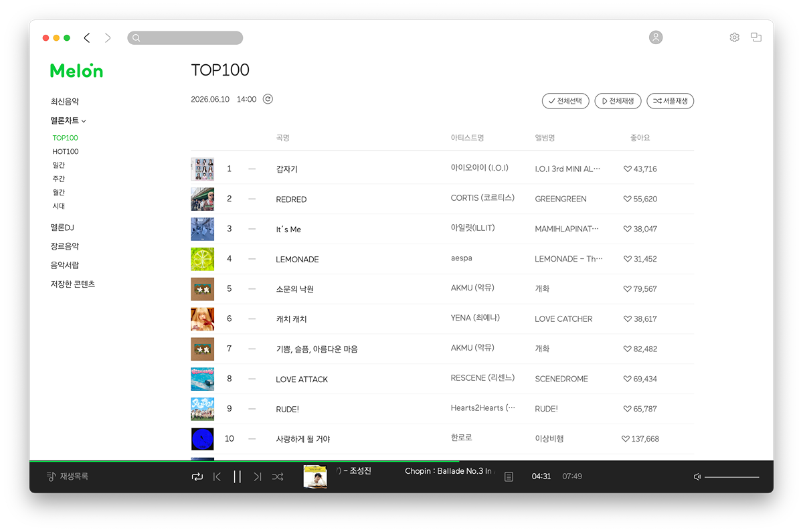Like the song RUDE!

click(628, 409)
